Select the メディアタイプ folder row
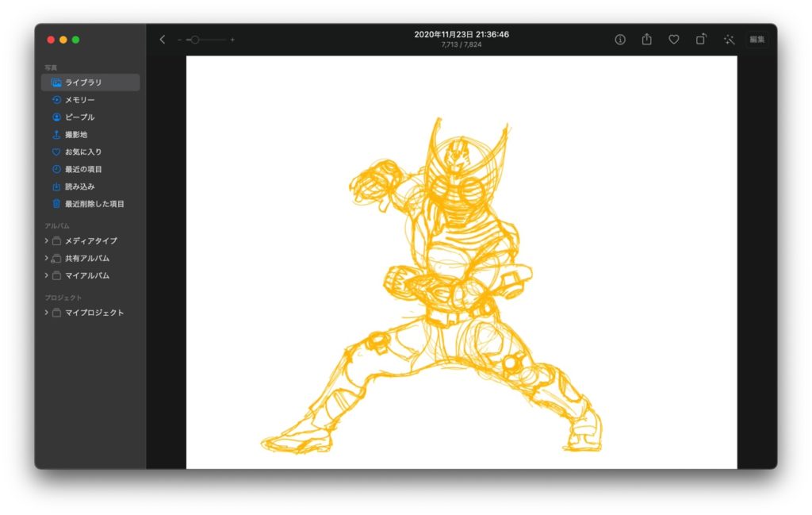This screenshot has height=515, width=812. click(x=90, y=241)
